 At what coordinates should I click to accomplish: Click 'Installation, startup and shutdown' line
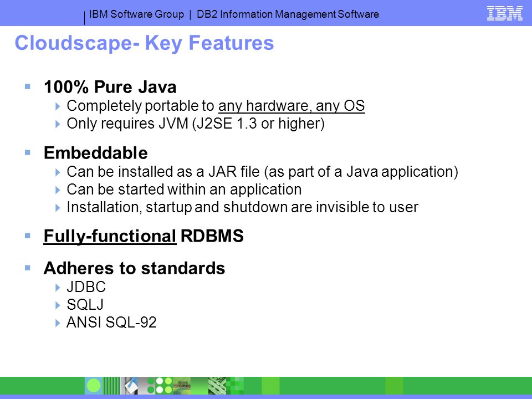(242, 207)
